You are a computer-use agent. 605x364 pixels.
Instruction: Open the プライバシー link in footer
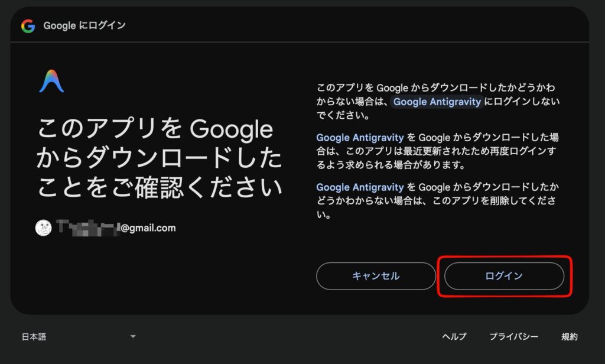tap(513, 337)
